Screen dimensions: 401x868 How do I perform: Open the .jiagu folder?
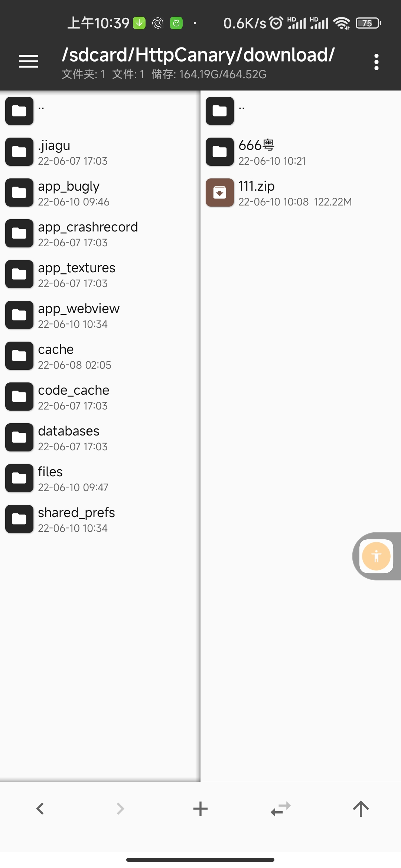click(100, 152)
